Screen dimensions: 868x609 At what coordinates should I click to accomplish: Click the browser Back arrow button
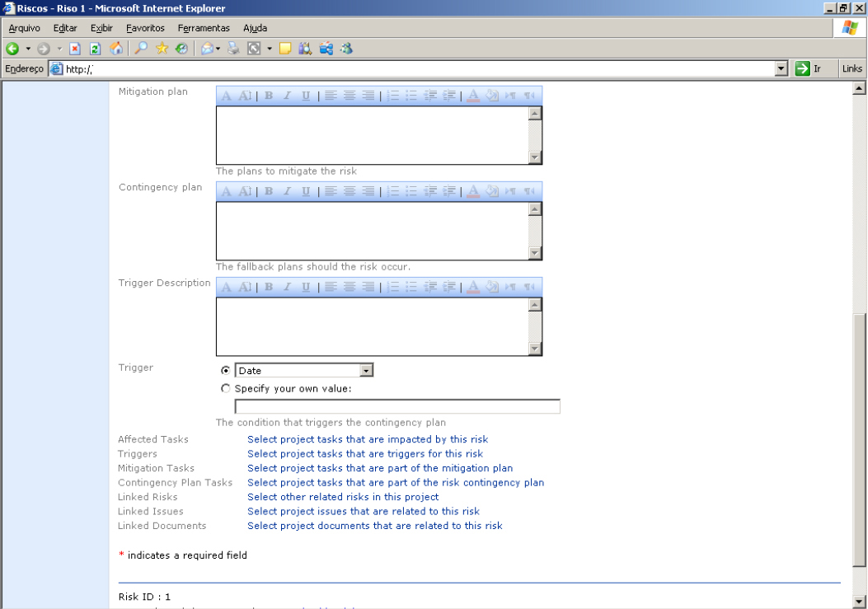[12, 49]
